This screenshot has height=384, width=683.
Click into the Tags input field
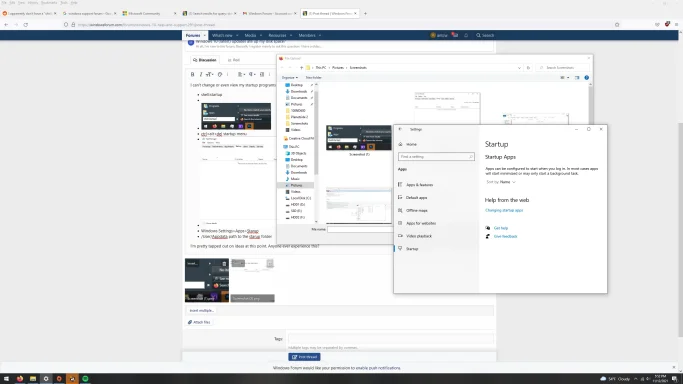click(x=390, y=339)
